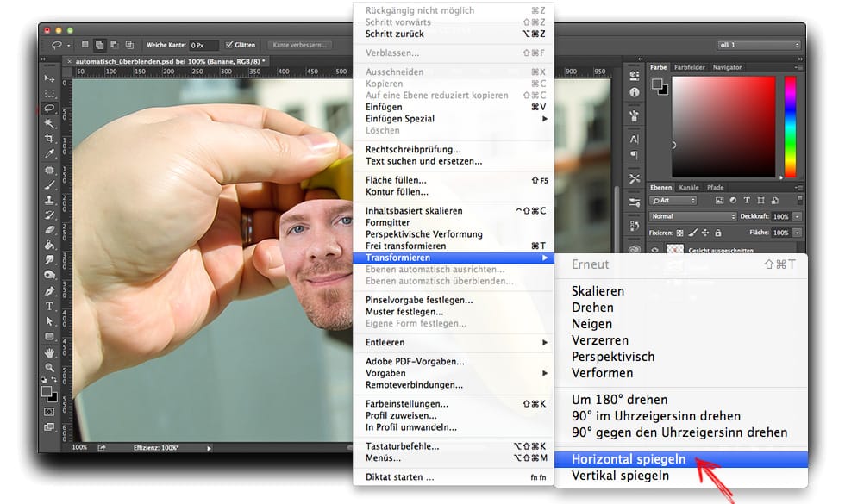Choose Add to Selection mode button
Viewport: 845px width, 504px height.
100,45
